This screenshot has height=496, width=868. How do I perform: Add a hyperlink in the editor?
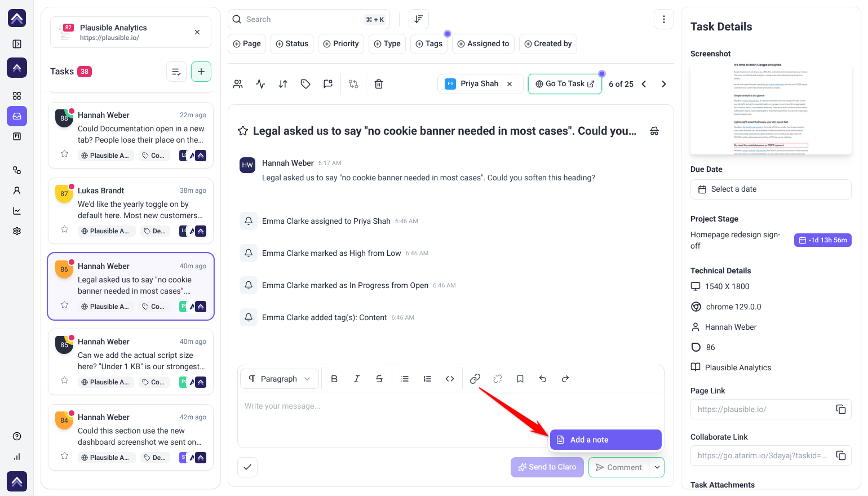click(475, 379)
